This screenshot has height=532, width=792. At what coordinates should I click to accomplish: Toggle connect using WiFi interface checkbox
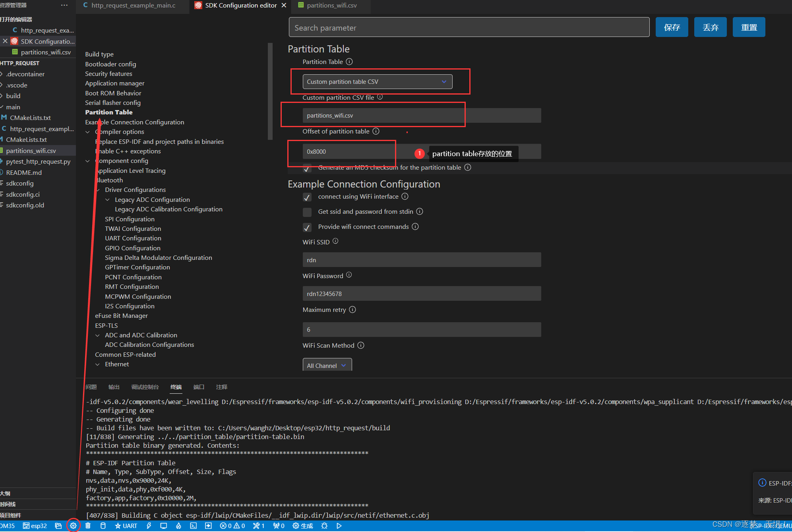(x=307, y=197)
